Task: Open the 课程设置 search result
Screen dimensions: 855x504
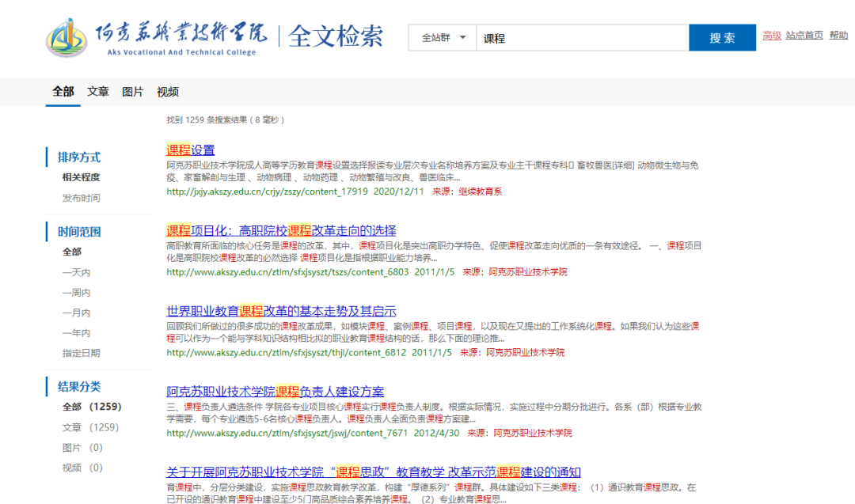Action: [x=190, y=150]
